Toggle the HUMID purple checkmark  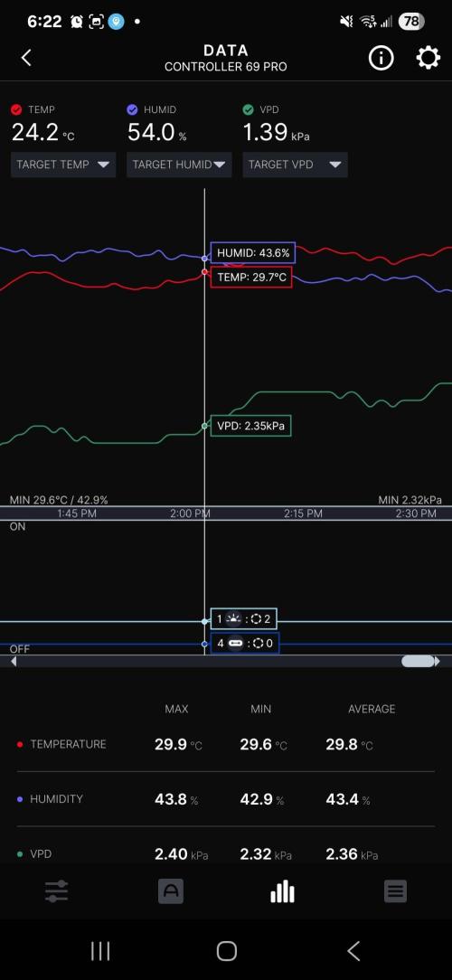[x=132, y=110]
